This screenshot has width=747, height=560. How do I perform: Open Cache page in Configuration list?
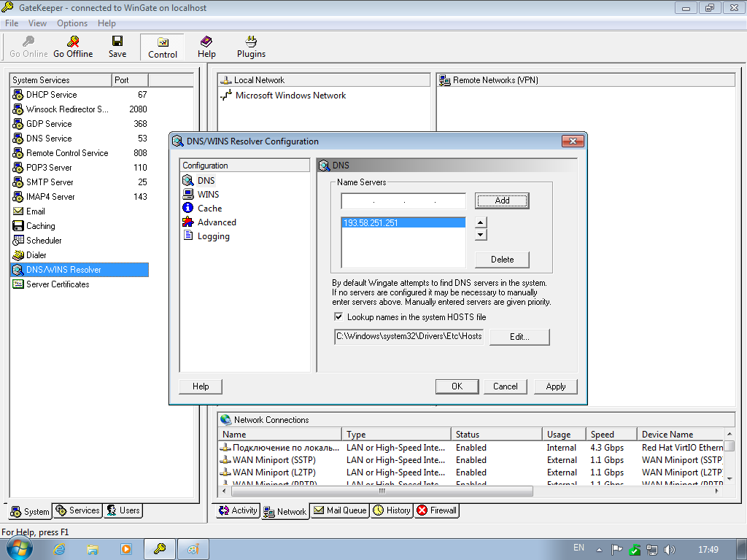click(203, 208)
